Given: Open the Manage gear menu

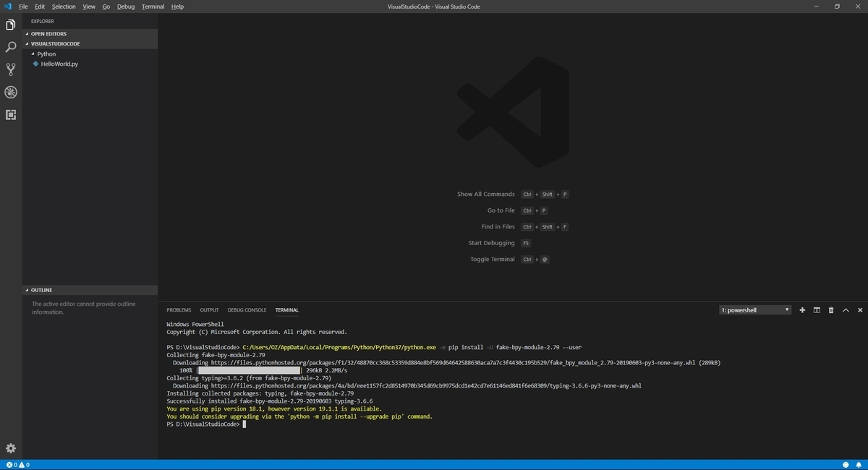Looking at the screenshot, I should click(x=11, y=448).
